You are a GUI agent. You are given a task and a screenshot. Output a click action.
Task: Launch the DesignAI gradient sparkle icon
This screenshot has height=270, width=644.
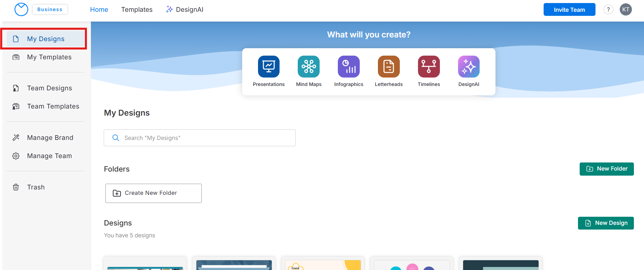pyautogui.click(x=469, y=67)
